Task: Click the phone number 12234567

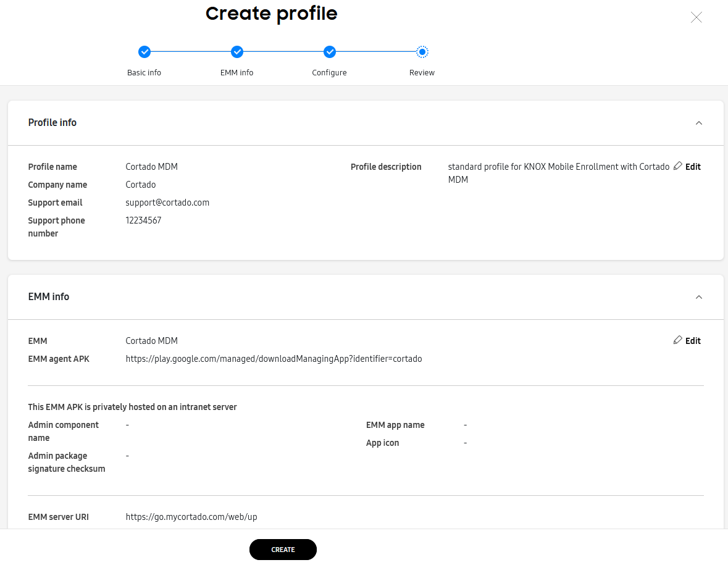Action: point(143,220)
